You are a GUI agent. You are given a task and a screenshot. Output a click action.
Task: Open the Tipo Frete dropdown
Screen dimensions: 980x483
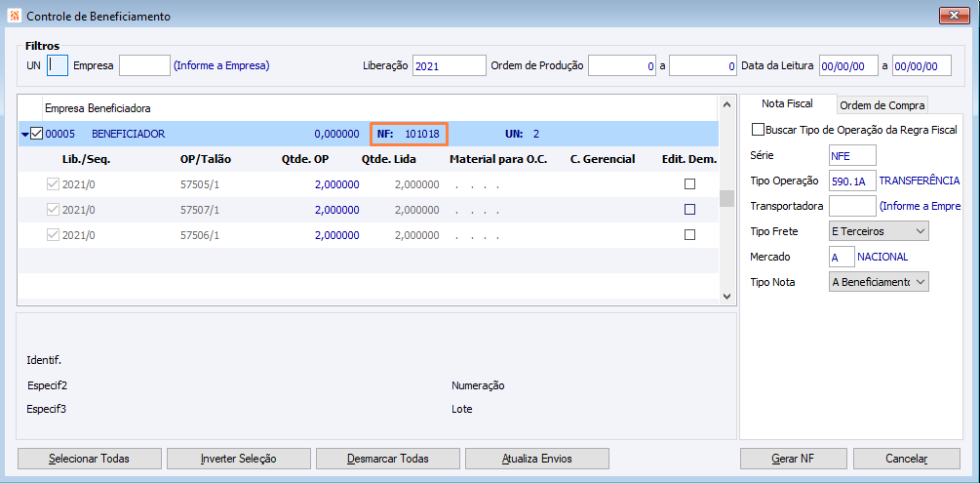coord(879,231)
